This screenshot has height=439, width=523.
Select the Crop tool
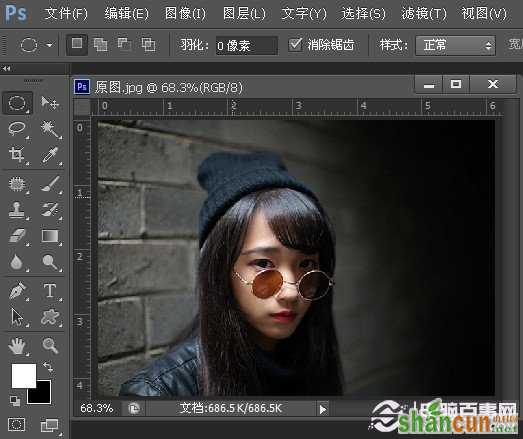(x=17, y=155)
